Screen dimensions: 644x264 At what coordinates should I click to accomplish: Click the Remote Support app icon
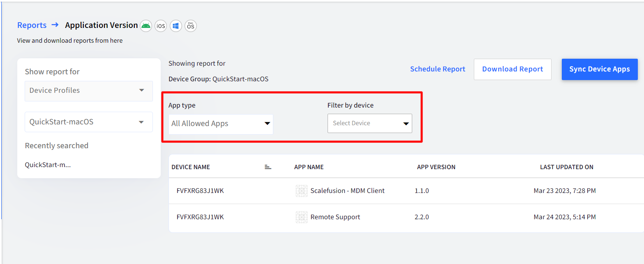302,217
